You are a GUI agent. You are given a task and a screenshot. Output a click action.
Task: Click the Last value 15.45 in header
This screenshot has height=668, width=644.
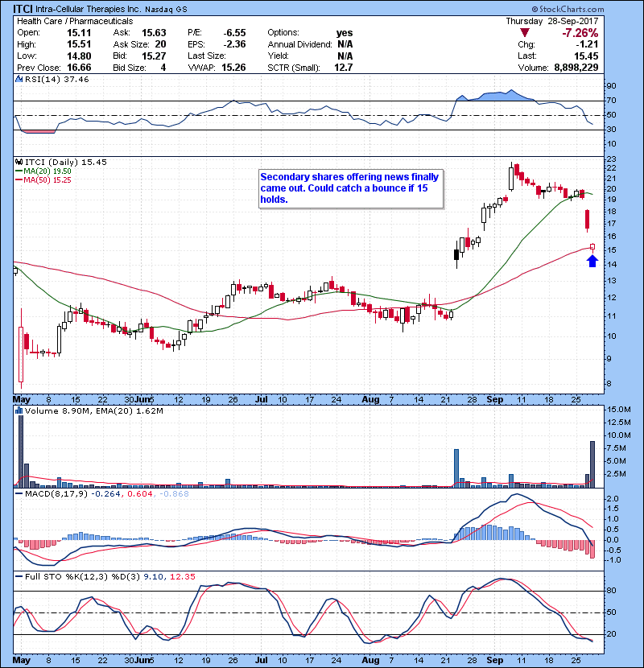(586, 56)
